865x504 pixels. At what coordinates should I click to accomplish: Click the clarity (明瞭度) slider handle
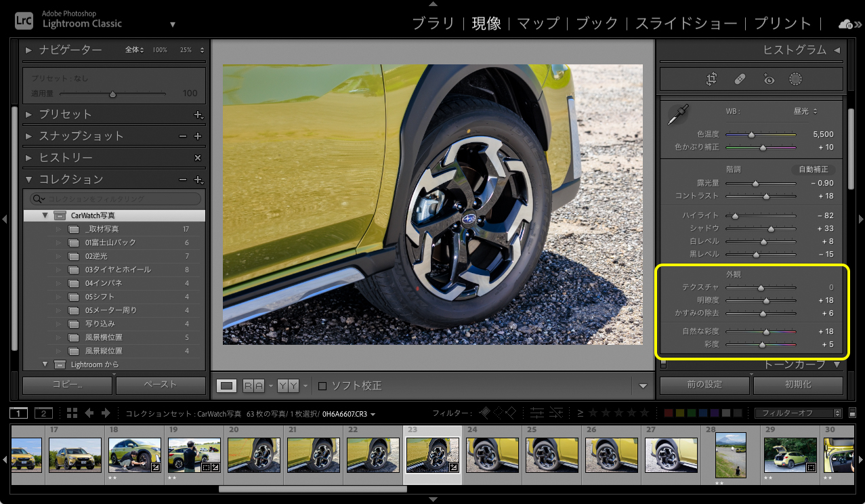pyautogui.click(x=766, y=300)
